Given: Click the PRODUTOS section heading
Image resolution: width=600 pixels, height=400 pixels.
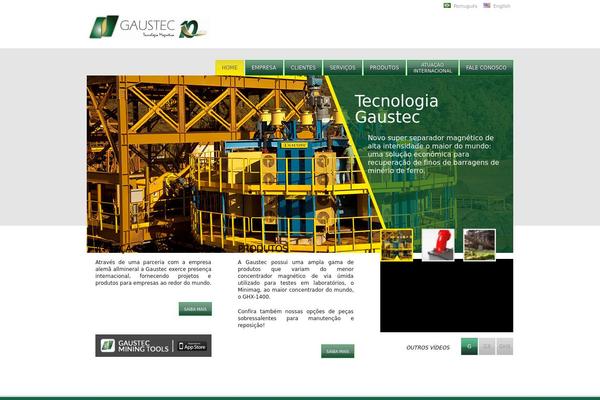Looking at the screenshot, I should [262, 249].
